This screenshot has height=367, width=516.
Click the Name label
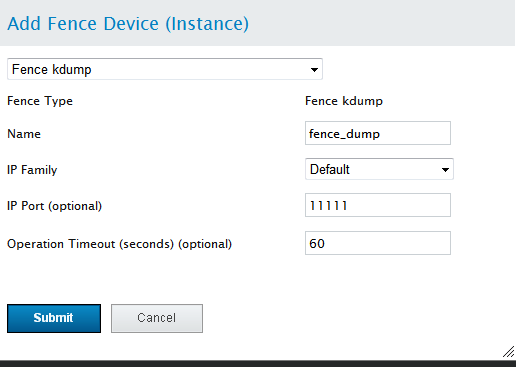tap(24, 134)
